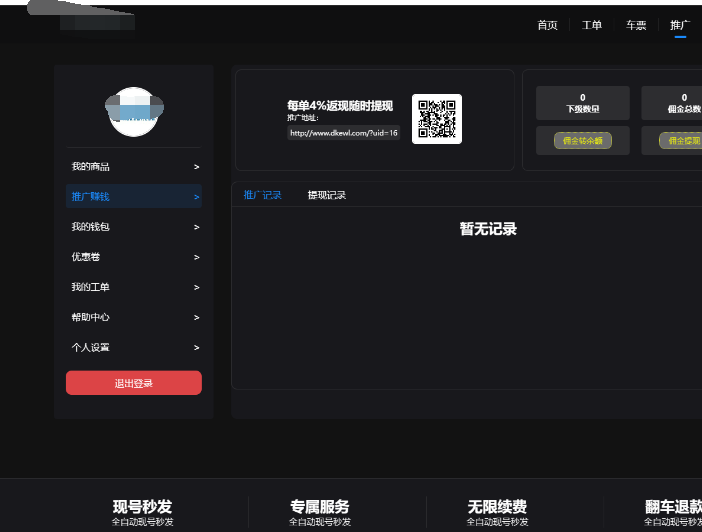The height and width of the screenshot is (532, 702).
Task: Click the promotion QR code image
Action: coord(436,119)
